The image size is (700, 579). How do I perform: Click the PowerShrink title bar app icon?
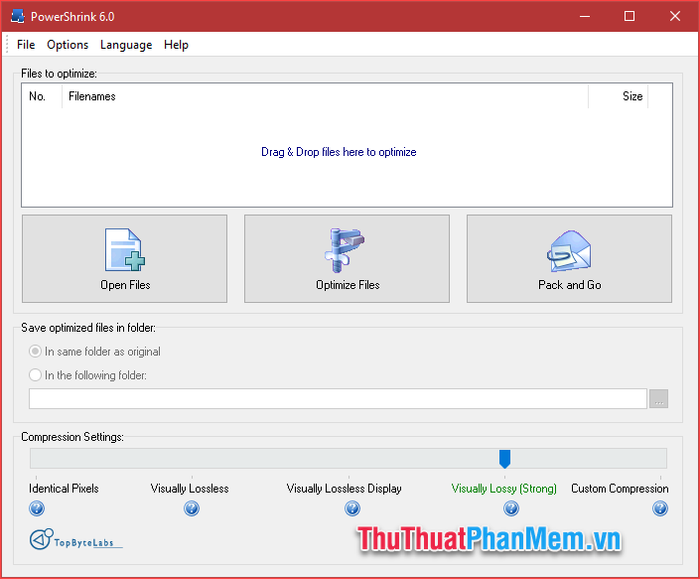[17, 17]
